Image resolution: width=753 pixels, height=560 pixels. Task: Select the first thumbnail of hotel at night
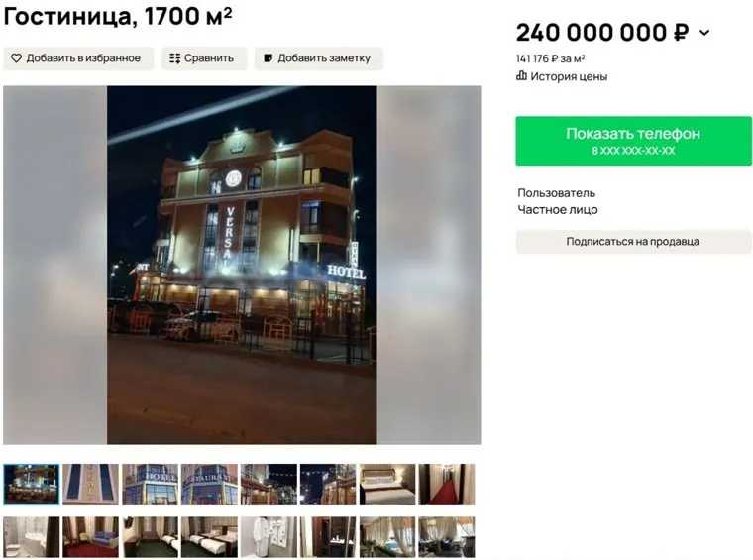[x=32, y=484]
